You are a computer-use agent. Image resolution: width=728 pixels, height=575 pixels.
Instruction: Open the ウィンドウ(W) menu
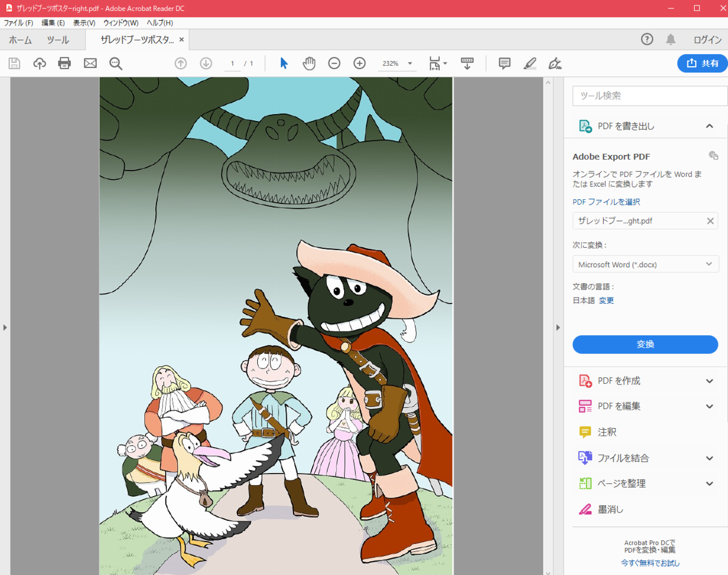click(x=121, y=23)
